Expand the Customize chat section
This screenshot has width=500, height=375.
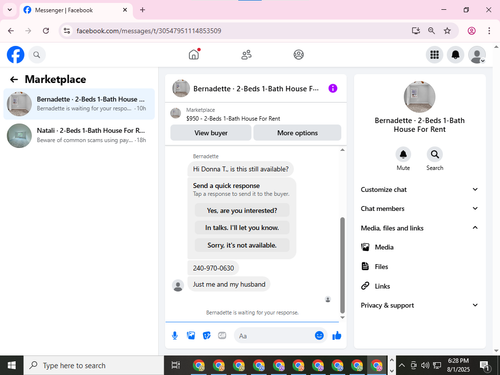click(419, 189)
